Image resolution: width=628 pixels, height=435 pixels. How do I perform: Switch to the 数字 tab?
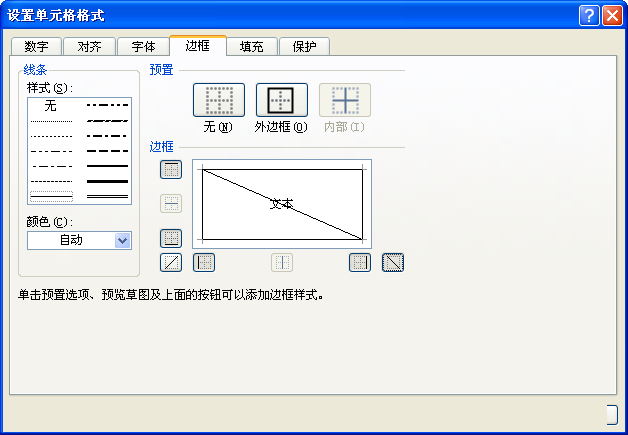[x=36, y=46]
